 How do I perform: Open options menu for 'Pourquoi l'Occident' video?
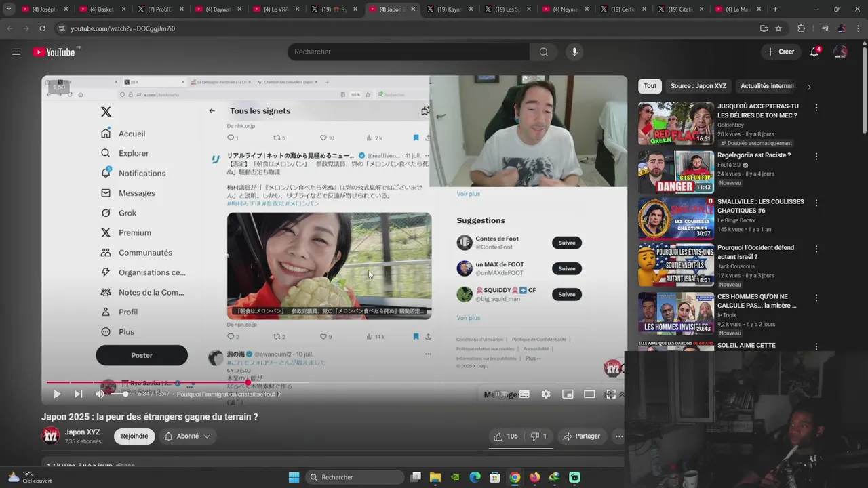coord(816,249)
